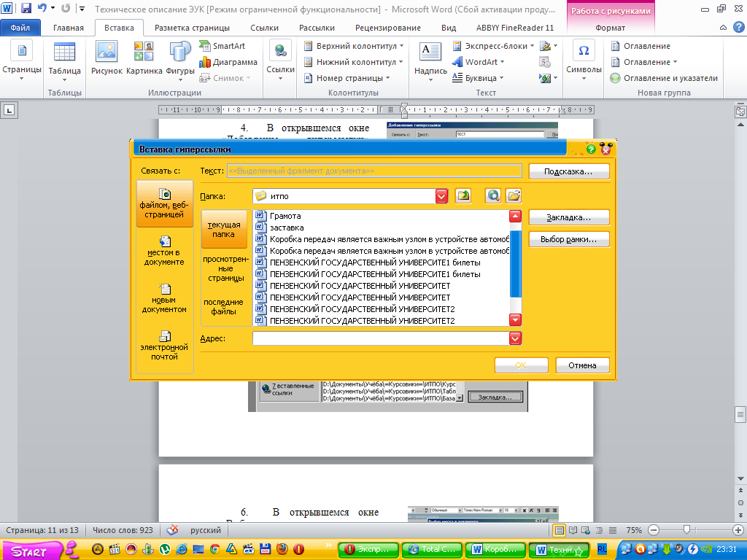Open the Символы symbols button
This screenshot has height=560, width=747.
tap(584, 61)
